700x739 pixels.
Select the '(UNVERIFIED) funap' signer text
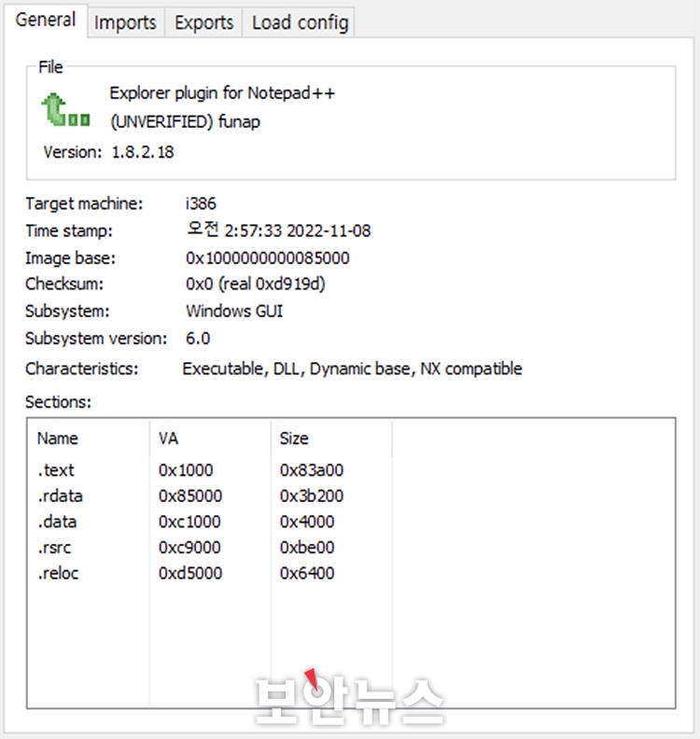point(185,121)
